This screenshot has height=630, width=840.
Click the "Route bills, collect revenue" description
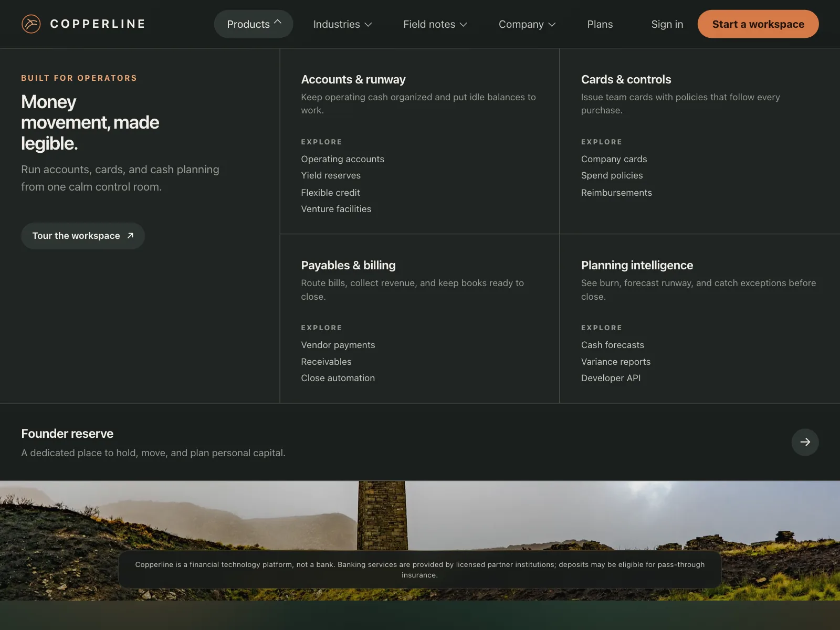click(x=412, y=290)
